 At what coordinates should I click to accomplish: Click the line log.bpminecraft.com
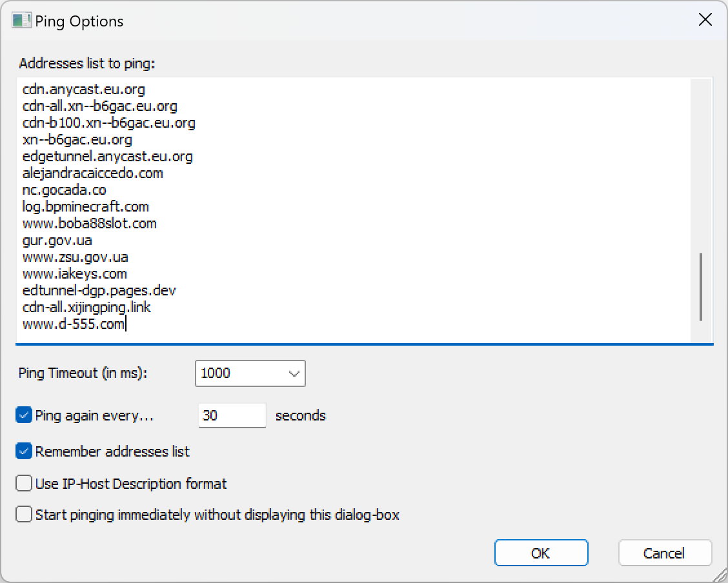click(x=85, y=206)
